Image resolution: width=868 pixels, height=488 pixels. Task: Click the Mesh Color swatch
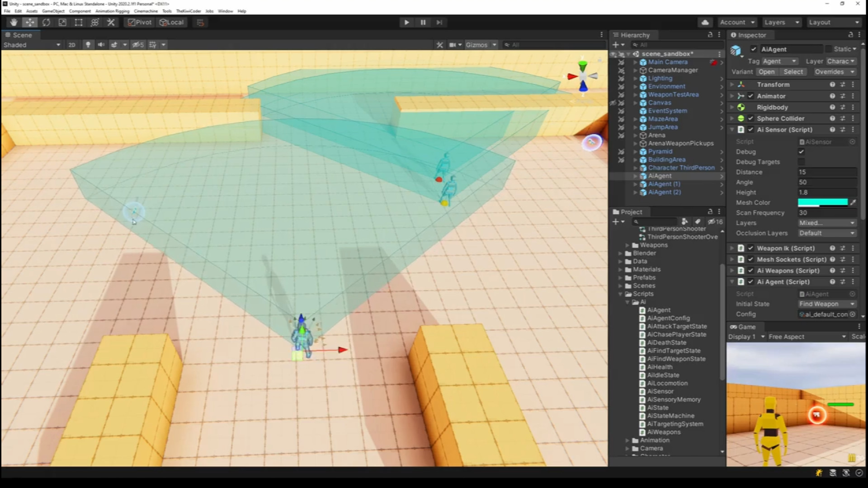click(x=822, y=202)
